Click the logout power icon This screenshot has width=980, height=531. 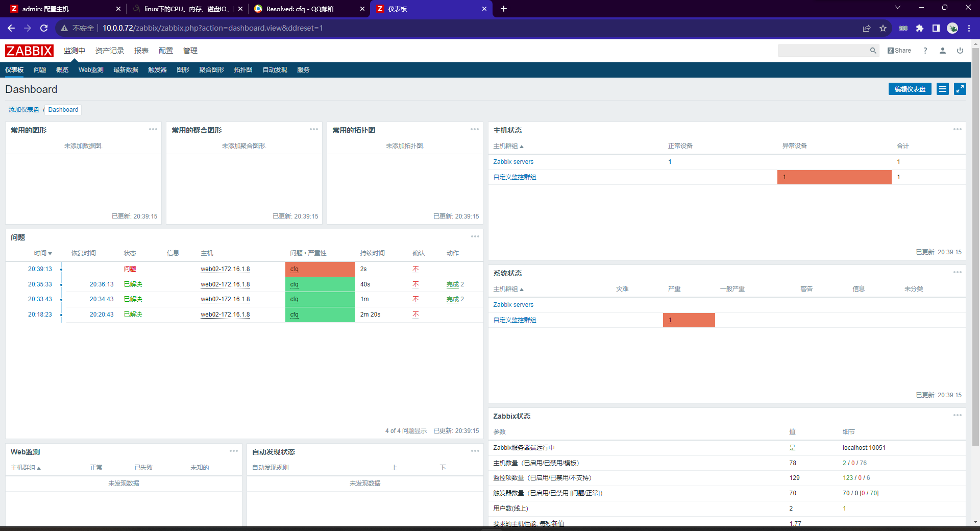tap(960, 51)
